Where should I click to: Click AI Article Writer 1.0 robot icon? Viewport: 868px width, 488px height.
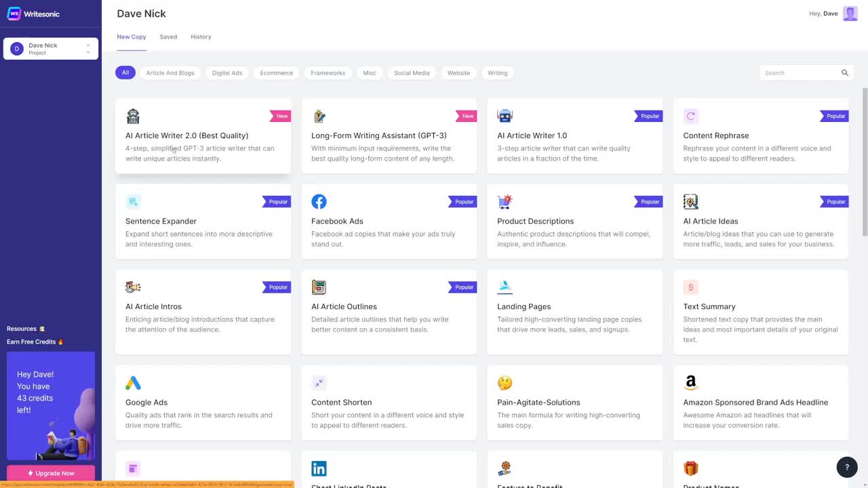point(505,116)
